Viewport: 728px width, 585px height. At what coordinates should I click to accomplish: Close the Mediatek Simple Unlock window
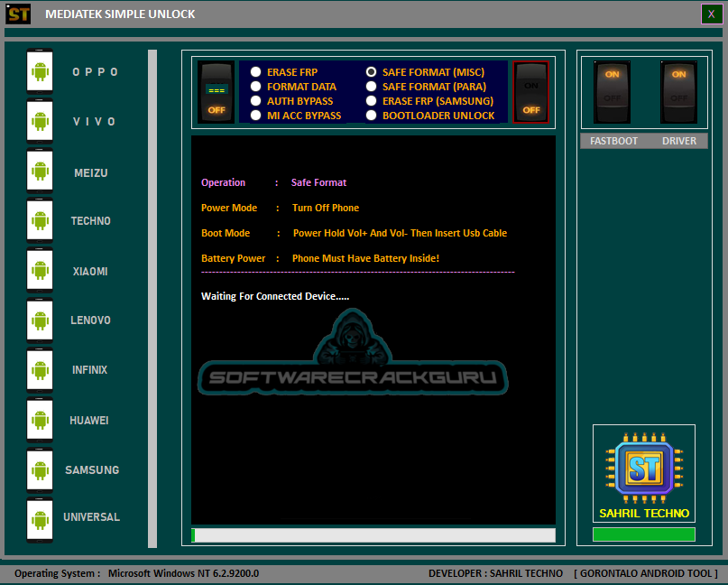pos(711,14)
